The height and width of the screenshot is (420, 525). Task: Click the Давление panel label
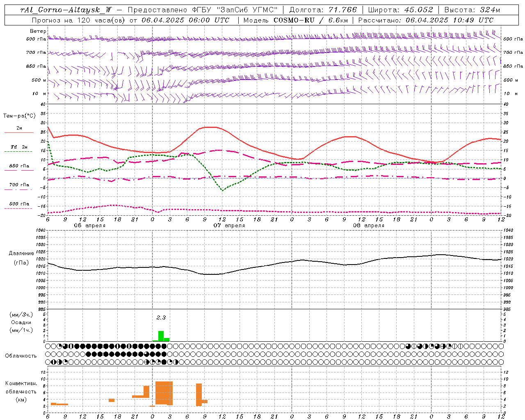[21, 253]
